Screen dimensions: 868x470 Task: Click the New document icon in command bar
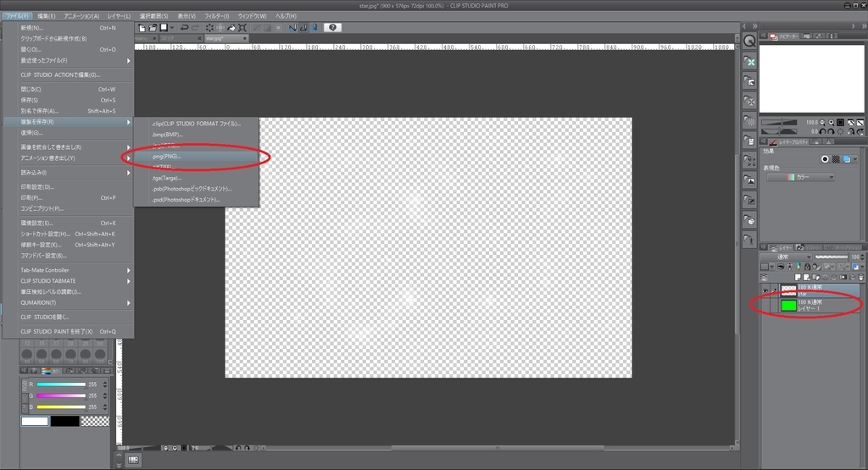142,28
